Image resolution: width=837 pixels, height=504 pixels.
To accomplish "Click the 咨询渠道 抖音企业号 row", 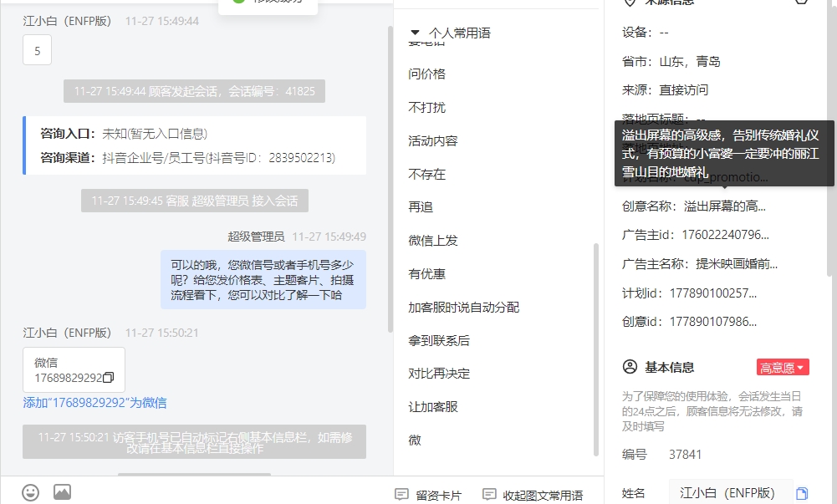I will point(188,158).
